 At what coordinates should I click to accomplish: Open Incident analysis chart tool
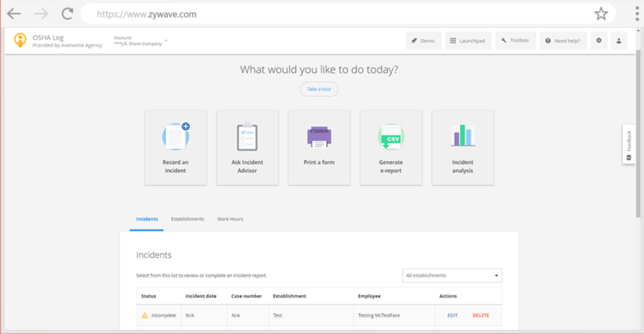(462, 136)
